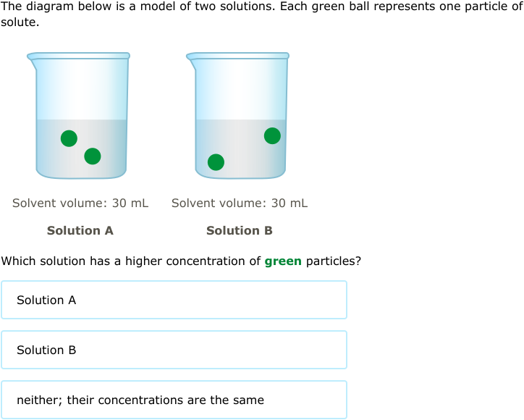
Task: Click the pouring spout of Solution A beaker
Action: tap(32, 58)
